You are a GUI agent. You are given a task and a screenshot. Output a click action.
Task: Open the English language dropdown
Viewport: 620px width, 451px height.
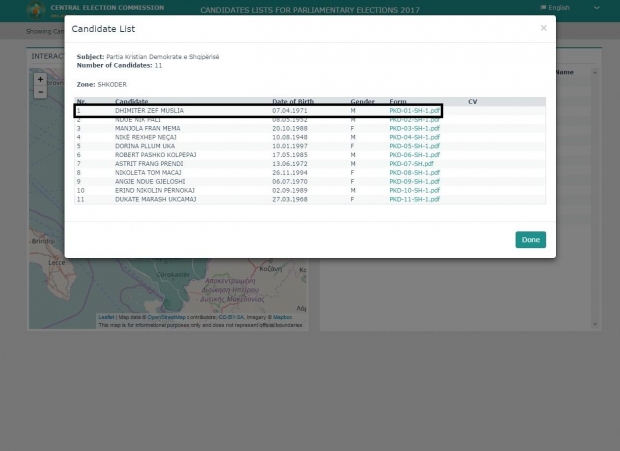pyautogui.click(x=555, y=8)
